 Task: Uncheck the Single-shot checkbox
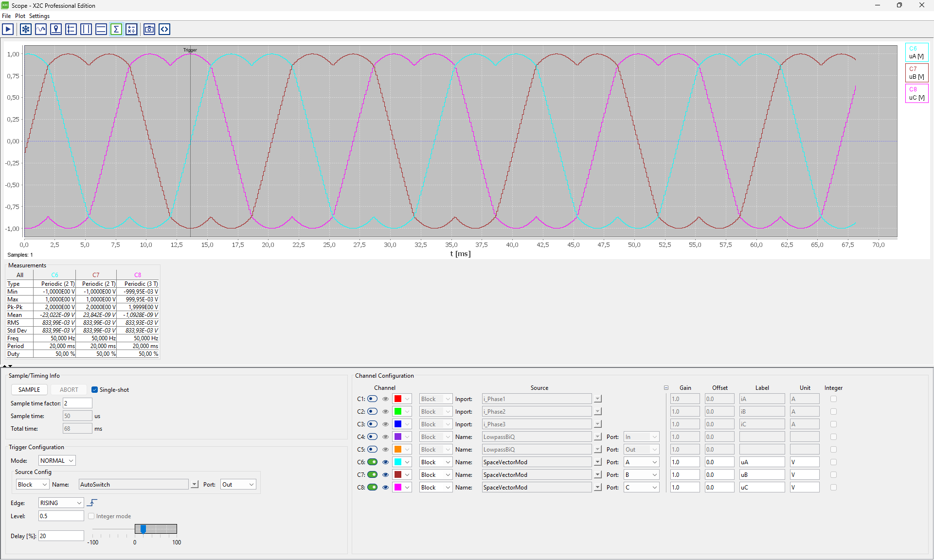click(95, 390)
